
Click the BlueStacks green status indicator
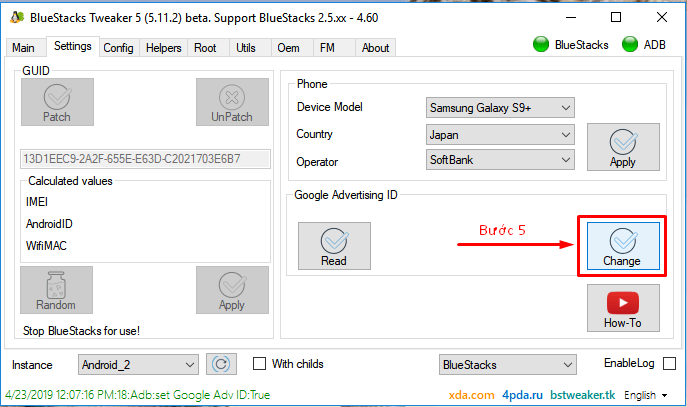tap(541, 44)
